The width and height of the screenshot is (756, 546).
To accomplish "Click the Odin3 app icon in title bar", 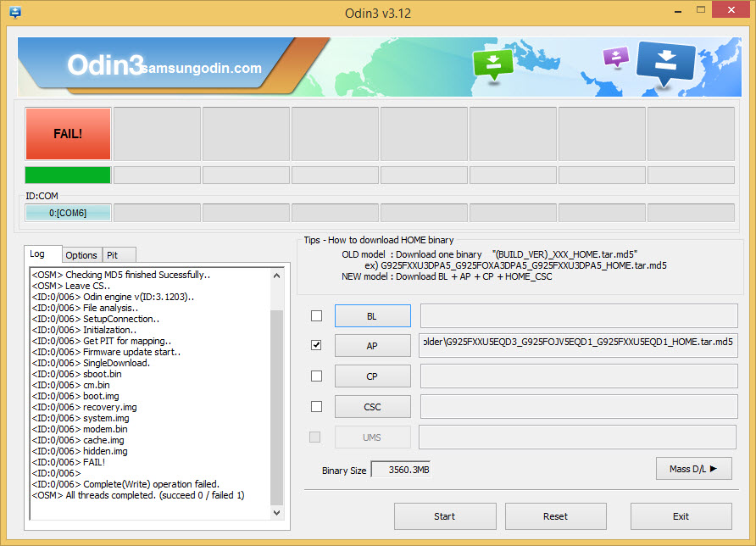I will 15,13.
